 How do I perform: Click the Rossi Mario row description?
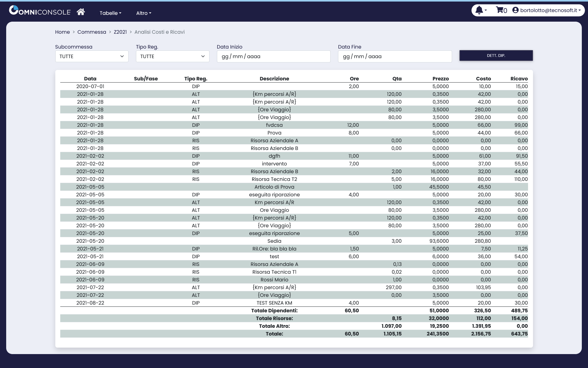(x=274, y=280)
